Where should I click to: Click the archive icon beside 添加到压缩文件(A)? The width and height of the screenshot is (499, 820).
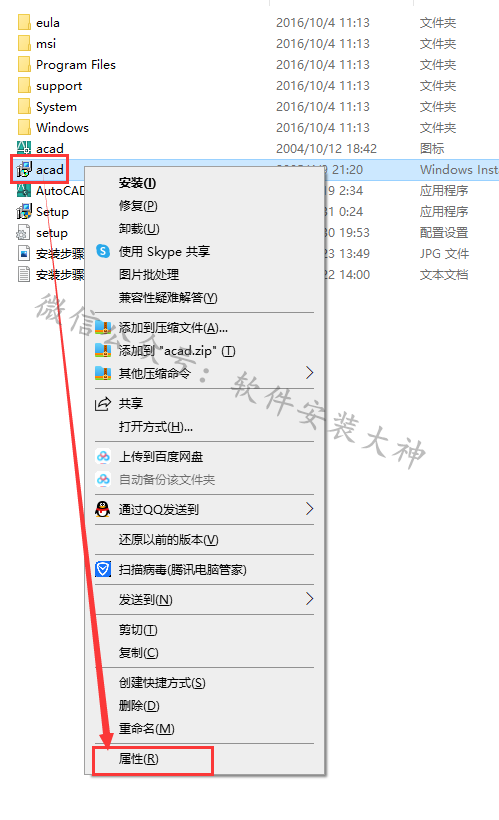click(103, 328)
